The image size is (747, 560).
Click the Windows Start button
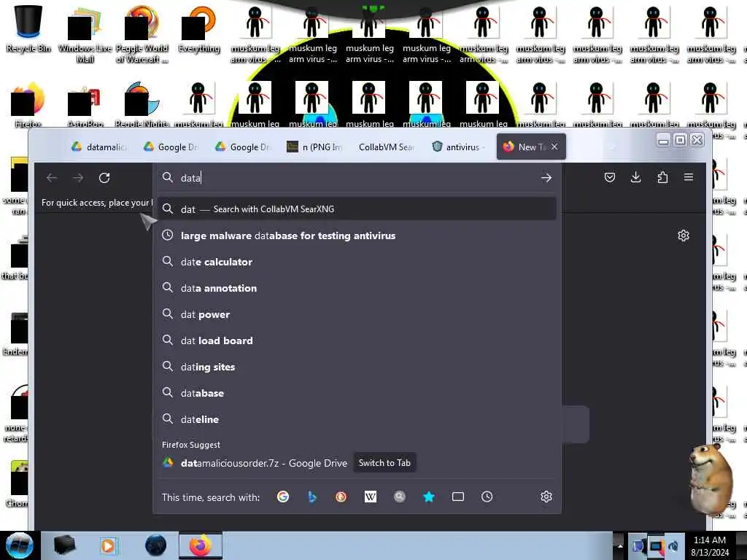20,545
